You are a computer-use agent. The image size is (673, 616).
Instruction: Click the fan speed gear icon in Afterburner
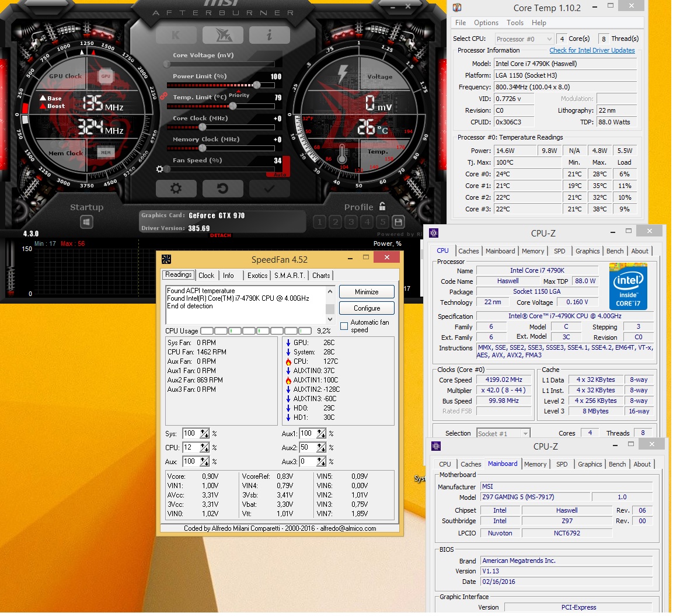pos(160,169)
